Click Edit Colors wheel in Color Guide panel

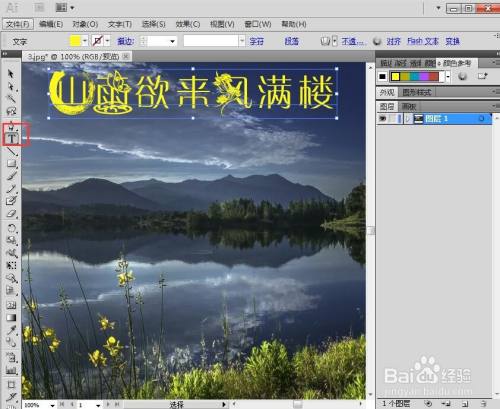click(462, 76)
